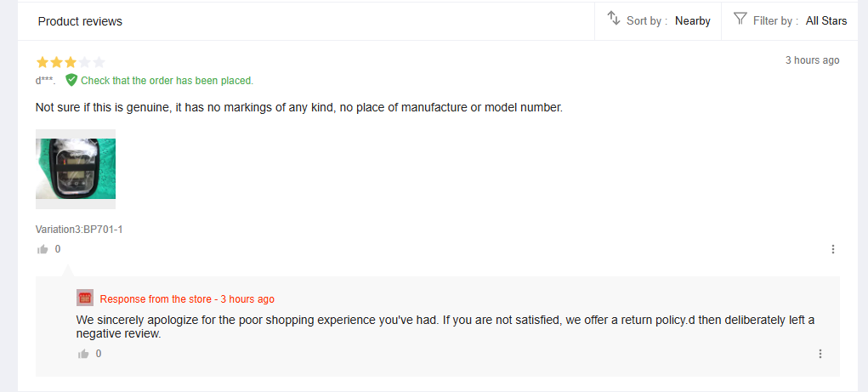Open review's three-dot options menu
The image size is (868, 392).
tap(833, 249)
